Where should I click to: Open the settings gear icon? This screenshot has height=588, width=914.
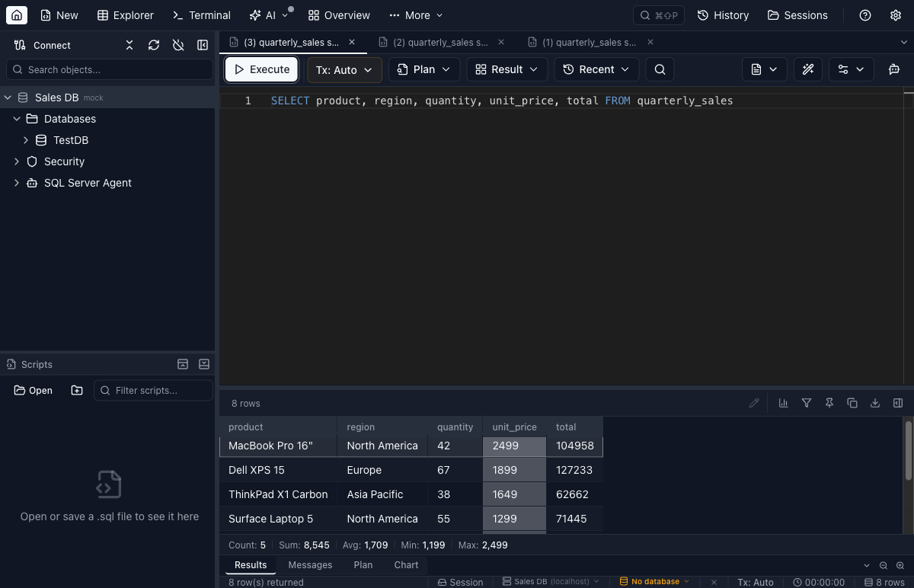pyautogui.click(x=896, y=15)
